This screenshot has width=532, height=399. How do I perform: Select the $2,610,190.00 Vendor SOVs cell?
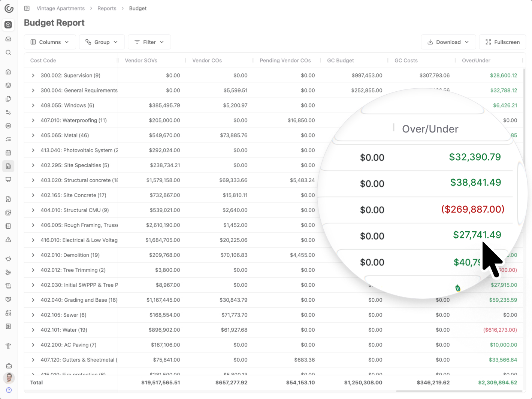pos(163,225)
